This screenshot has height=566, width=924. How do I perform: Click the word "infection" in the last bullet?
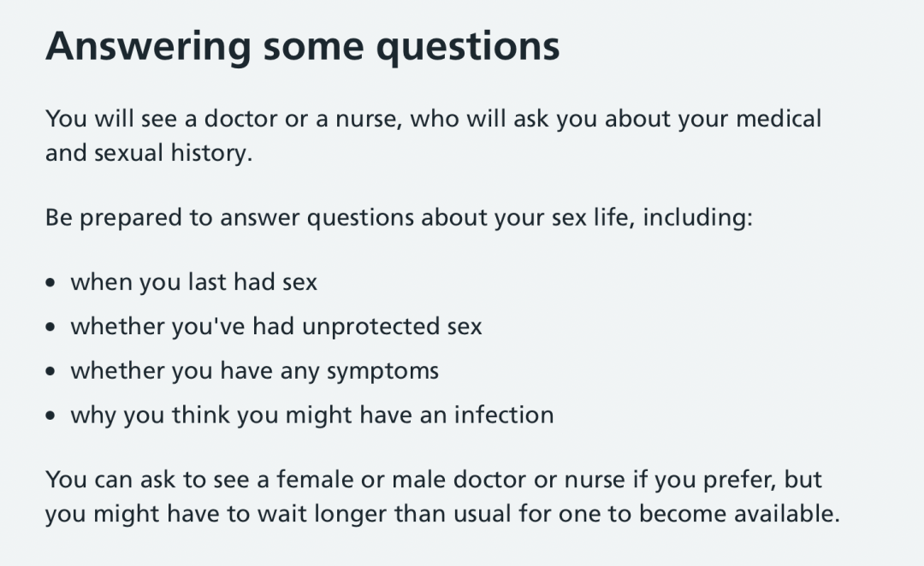point(504,416)
